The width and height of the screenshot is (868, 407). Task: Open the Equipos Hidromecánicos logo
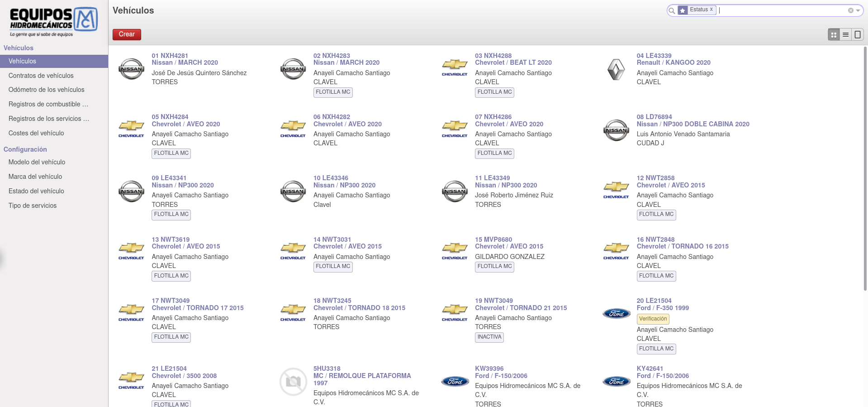click(x=54, y=22)
